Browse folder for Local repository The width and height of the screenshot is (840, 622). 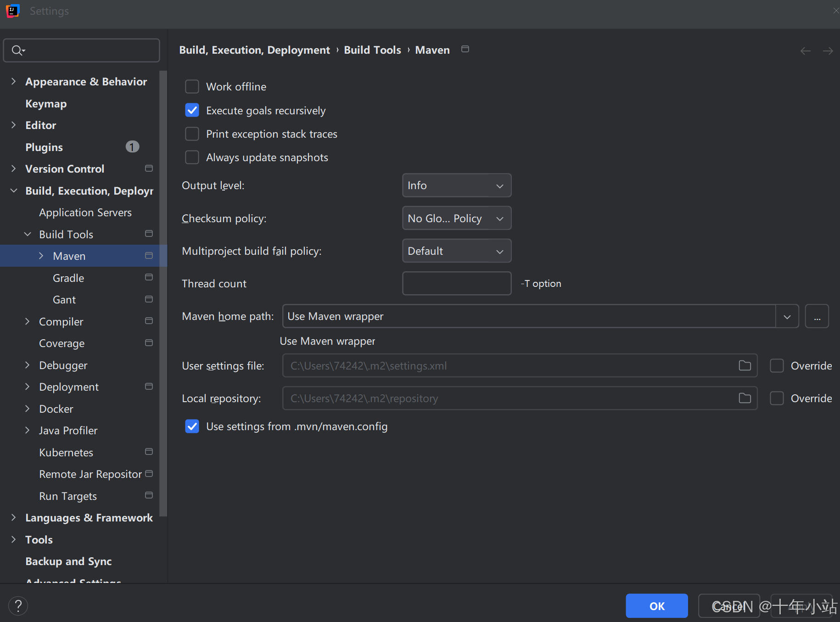pyautogui.click(x=745, y=398)
